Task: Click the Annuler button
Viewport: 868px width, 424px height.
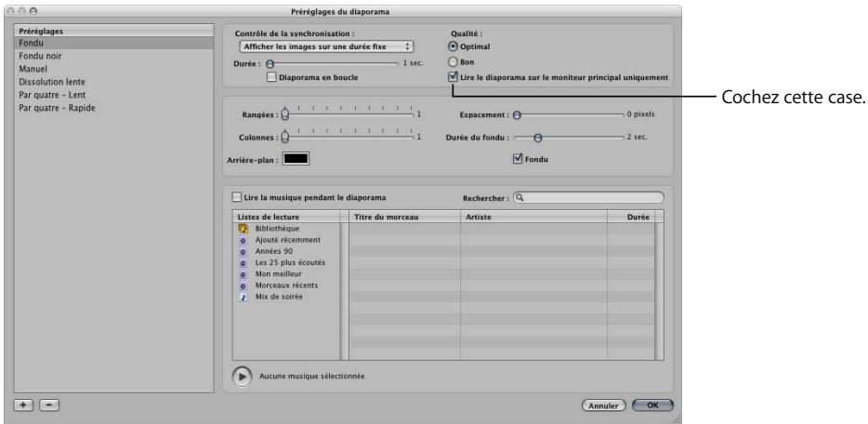Action: (x=603, y=405)
